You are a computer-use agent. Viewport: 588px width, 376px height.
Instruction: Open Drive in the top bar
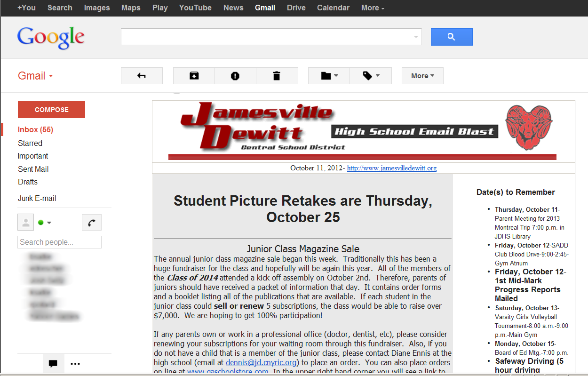(296, 8)
